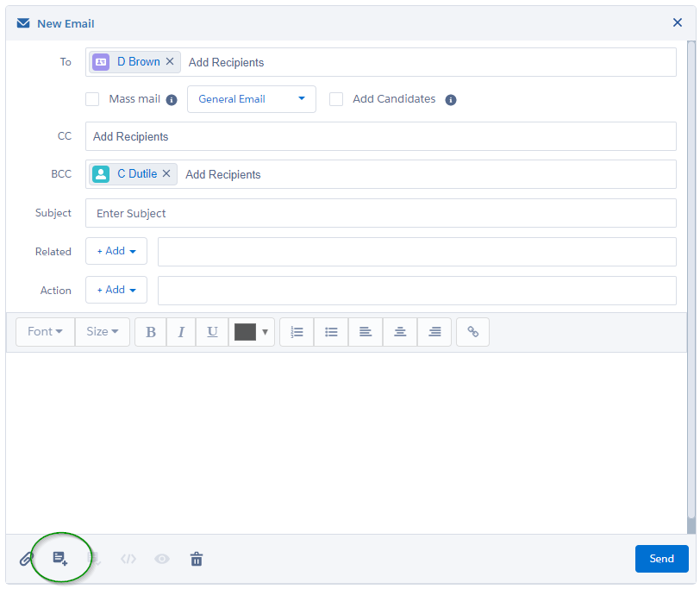The image size is (700, 589).
Task: Insert a hyperlink with the link icon
Action: pyautogui.click(x=472, y=331)
